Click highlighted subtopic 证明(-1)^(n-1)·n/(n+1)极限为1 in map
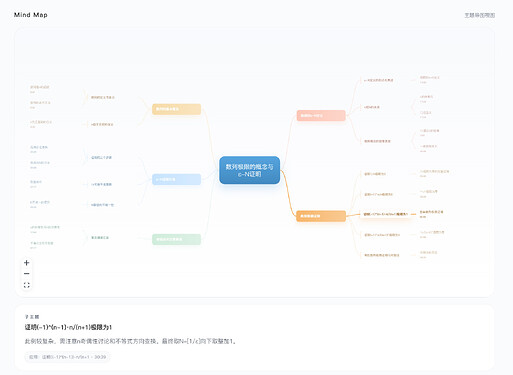Image resolution: width=513 pixels, height=375 pixels. [x=385, y=214]
